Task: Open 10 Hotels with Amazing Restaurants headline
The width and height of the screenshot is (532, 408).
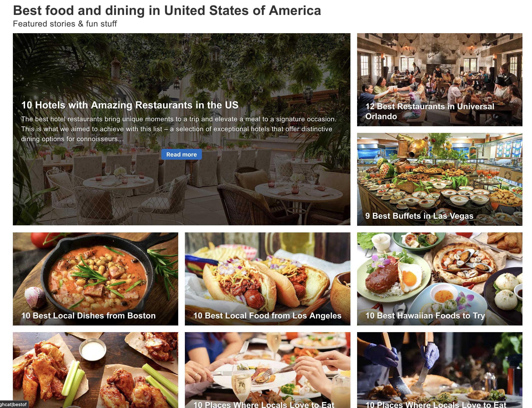Action: tap(130, 105)
